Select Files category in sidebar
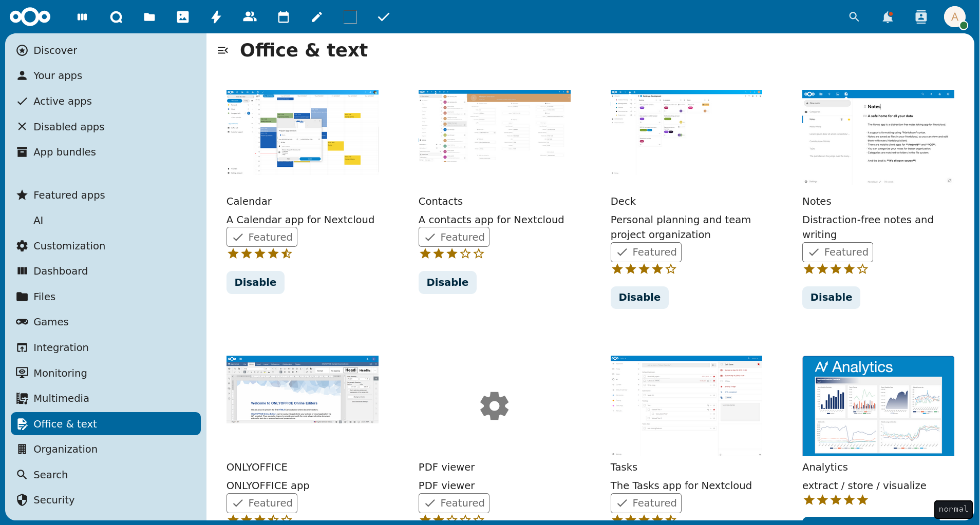This screenshot has width=980, height=525. [x=106, y=297]
